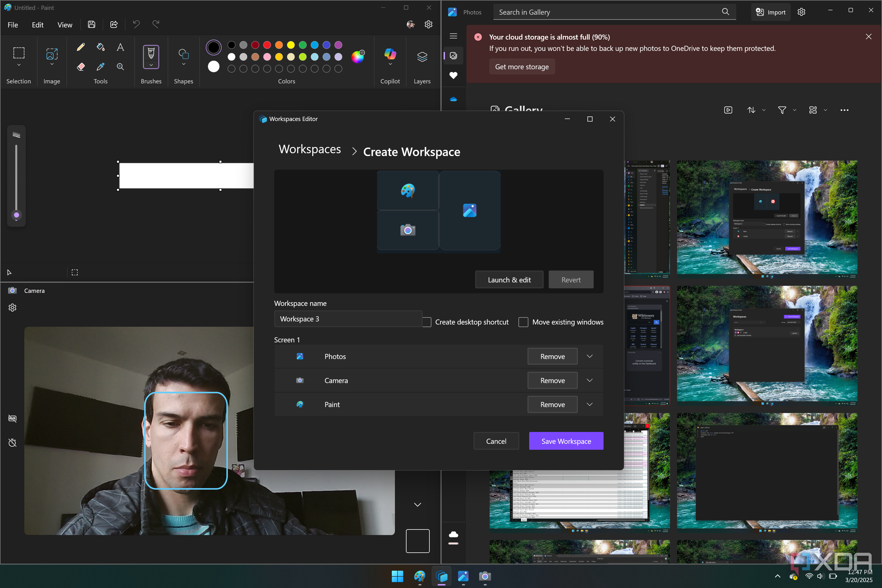
Task: Click Launch & edit button
Action: tap(509, 280)
